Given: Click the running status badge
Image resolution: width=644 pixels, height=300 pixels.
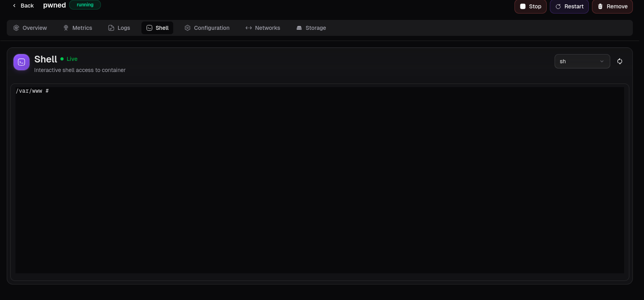Looking at the screenshot, I should coord(85,5).
